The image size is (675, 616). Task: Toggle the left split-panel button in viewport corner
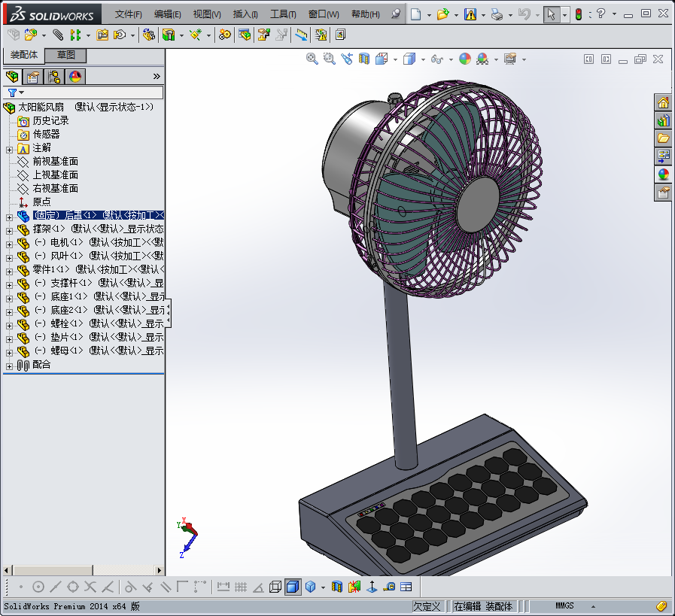coord(588,59)
